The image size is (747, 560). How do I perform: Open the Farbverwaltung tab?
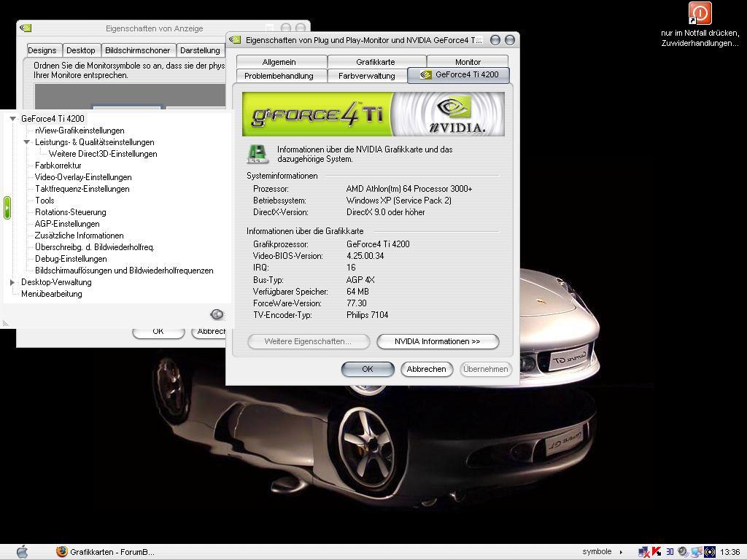[x=367, y=76]
